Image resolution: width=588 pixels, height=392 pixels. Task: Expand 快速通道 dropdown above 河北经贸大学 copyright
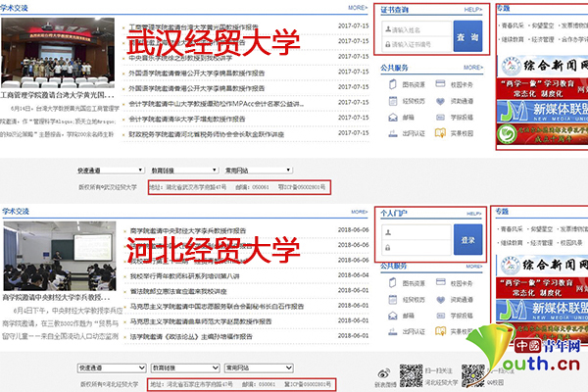point(112,368)
